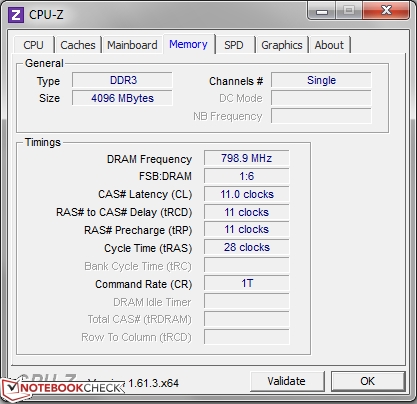Image resolution: width=417 pixels, height=404 pixels.
Task: Click the RAS# to CAS# Delay label
Action: (124, 212)
